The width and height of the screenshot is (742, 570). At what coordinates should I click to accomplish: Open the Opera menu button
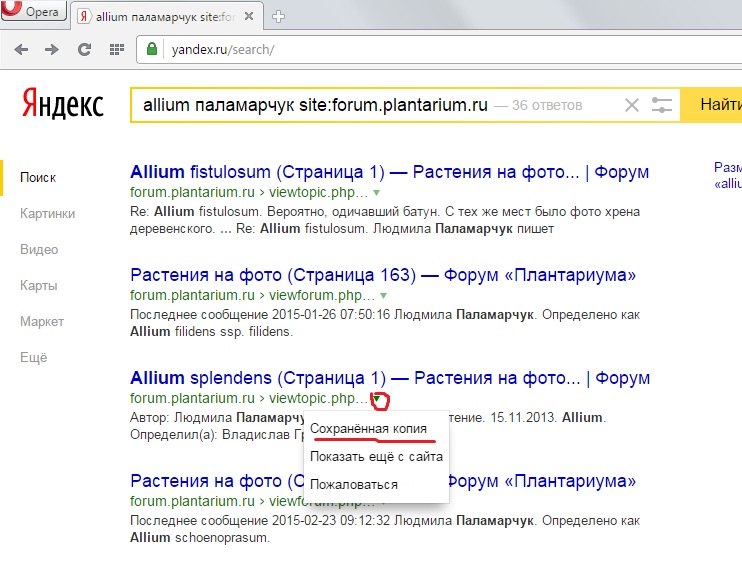(35, 14)
